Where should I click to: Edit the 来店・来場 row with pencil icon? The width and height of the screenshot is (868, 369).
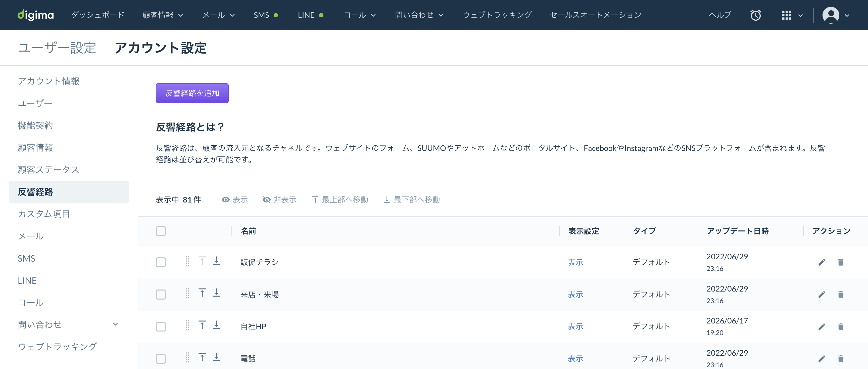click(822, 295)
